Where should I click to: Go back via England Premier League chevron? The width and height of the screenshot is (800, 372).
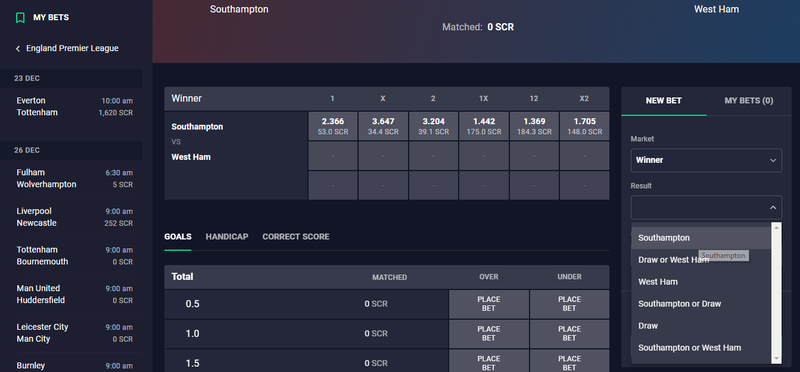tap(18, 48)
